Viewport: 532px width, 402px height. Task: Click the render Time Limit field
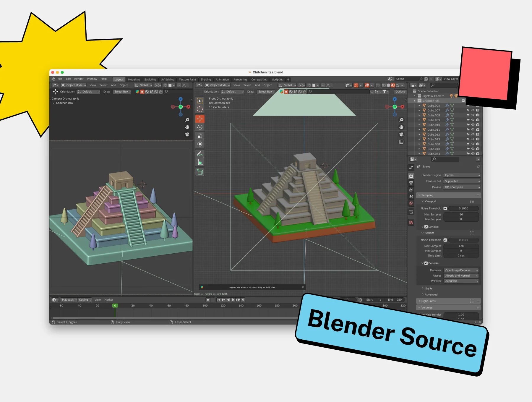pyautogui.click(x=461, y=256)
